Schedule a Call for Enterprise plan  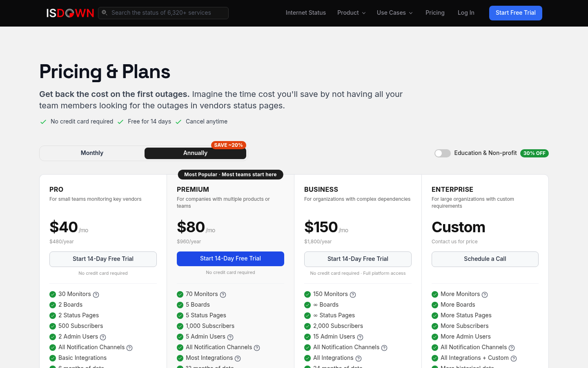point(485,259)
